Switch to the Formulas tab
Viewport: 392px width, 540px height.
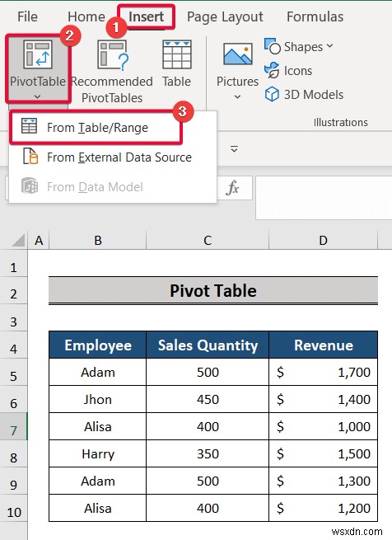[x=315, y=16]
